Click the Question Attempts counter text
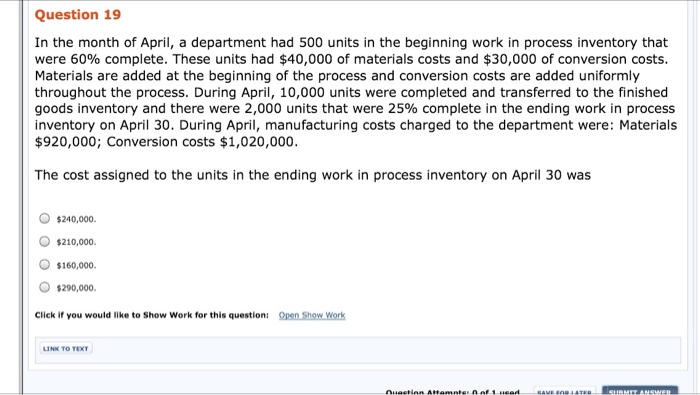This screenshot has height=395, width=700. click(452, 392)
